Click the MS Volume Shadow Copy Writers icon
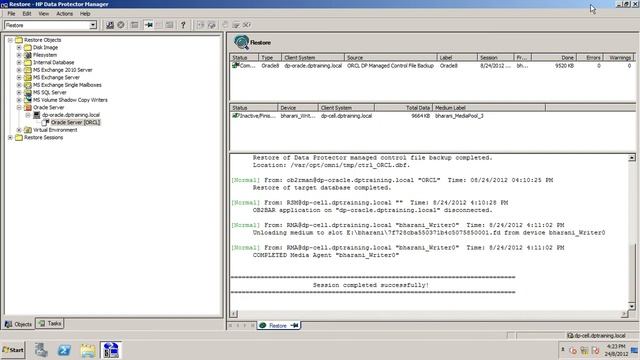 click(28, 100)
